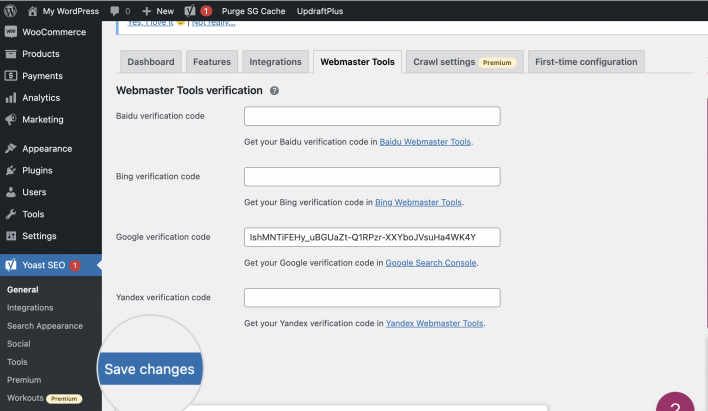The width and height of the screenshot is (708, 411).
Task: Open WooCommerce menu item
Action: click(54, 32)
